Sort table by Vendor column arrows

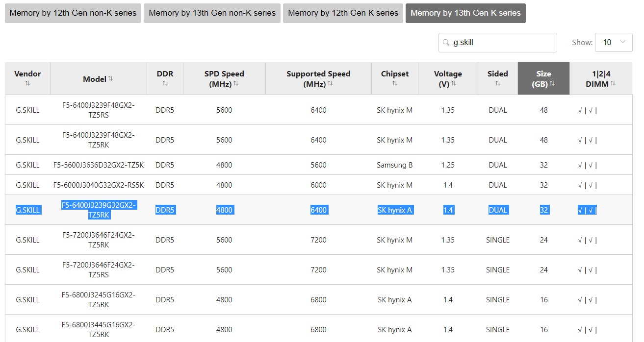(x=27, y=84)
